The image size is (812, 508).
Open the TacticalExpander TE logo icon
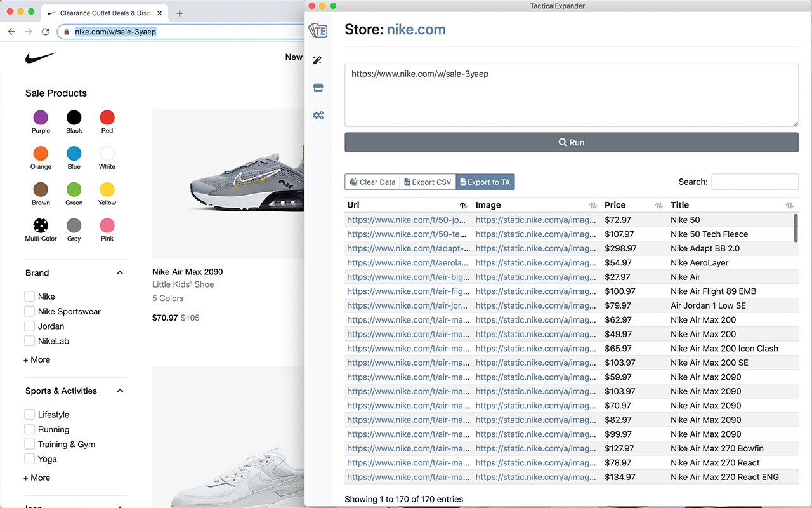318,30
